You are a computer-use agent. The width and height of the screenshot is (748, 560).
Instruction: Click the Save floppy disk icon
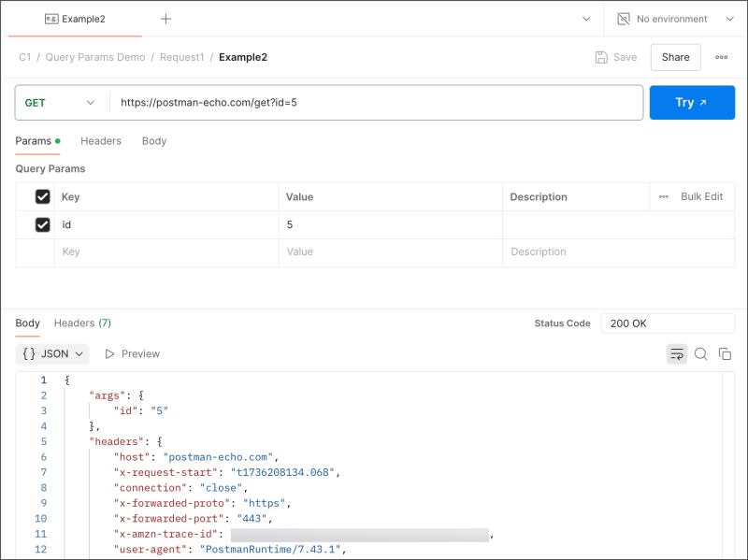tap(601, 57)
